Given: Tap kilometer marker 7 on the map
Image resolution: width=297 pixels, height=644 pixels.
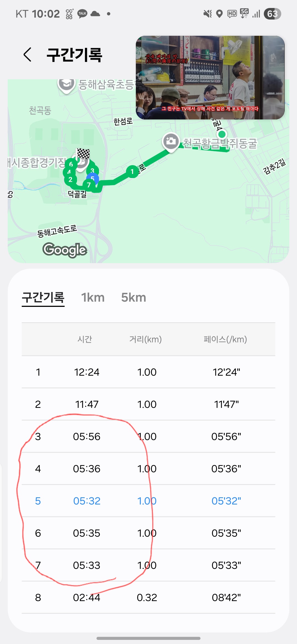Looking at the screenshot, I should (x=89, y=185).
